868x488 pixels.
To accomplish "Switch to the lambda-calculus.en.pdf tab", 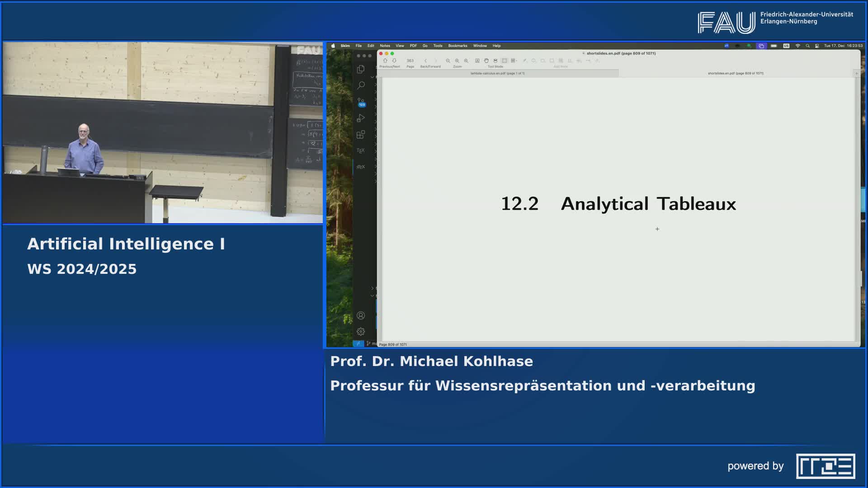I will 497,73.
